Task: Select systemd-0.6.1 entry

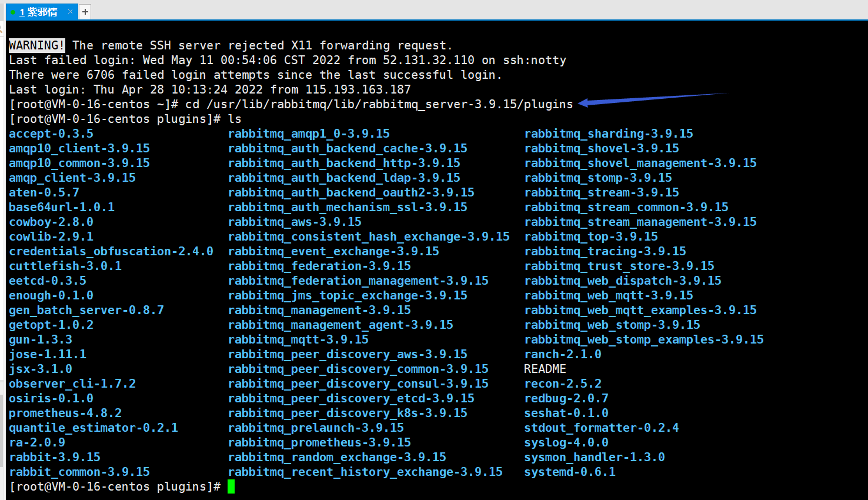Action: click(x=570, y=472)
